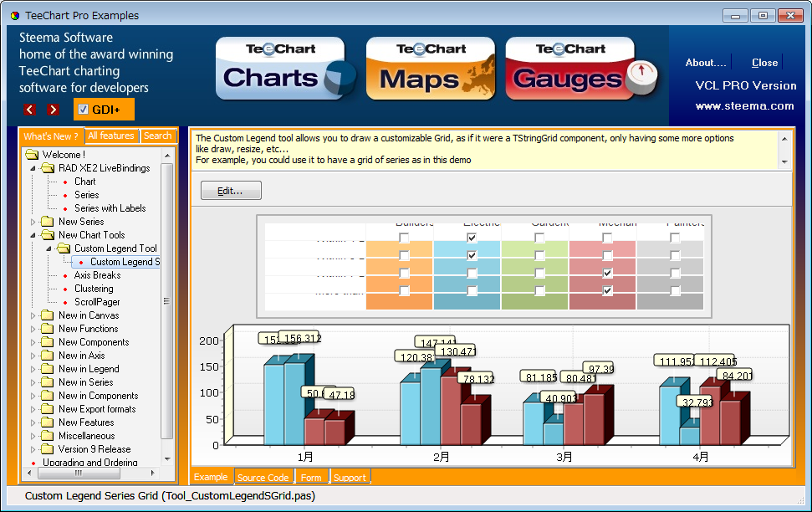Image resolution: width=812 pixels, height=512 pixels.
Task: Click the Close button in the header
Action: pyautogui.click(x=765, y=63)
